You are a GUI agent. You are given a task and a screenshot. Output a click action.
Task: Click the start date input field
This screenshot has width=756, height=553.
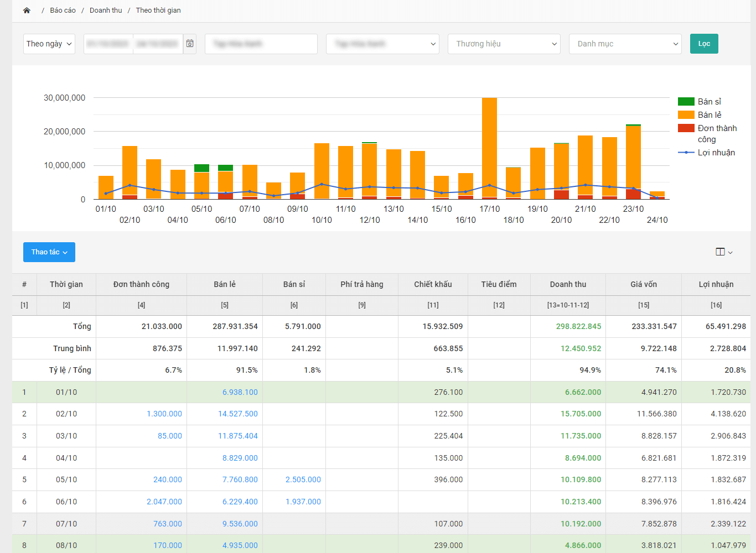(x=108, y=44)
